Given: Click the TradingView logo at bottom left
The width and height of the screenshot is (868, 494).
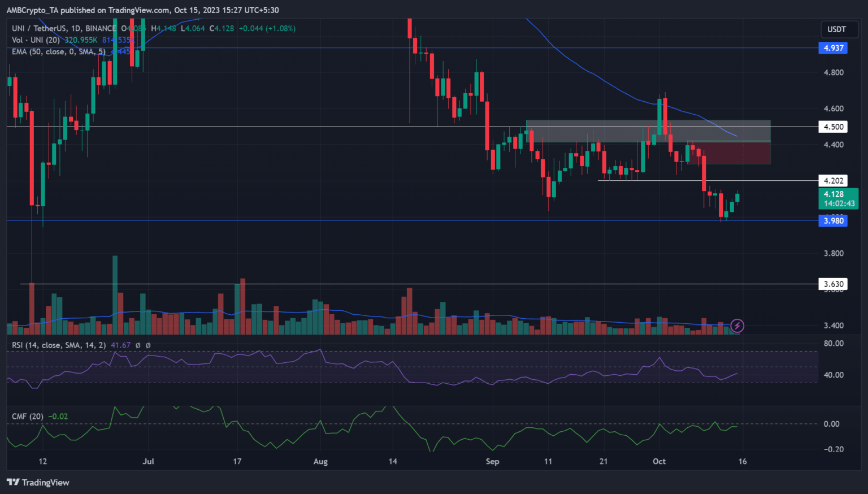Looking at the screenshot, I should [x=38, y=482].
